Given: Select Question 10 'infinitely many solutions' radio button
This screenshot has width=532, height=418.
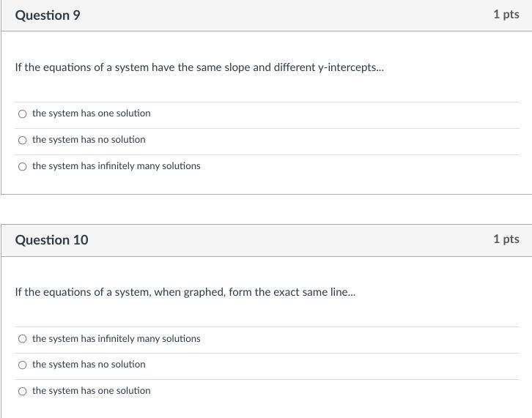Looking at the screenshot, I should [22, 339].
